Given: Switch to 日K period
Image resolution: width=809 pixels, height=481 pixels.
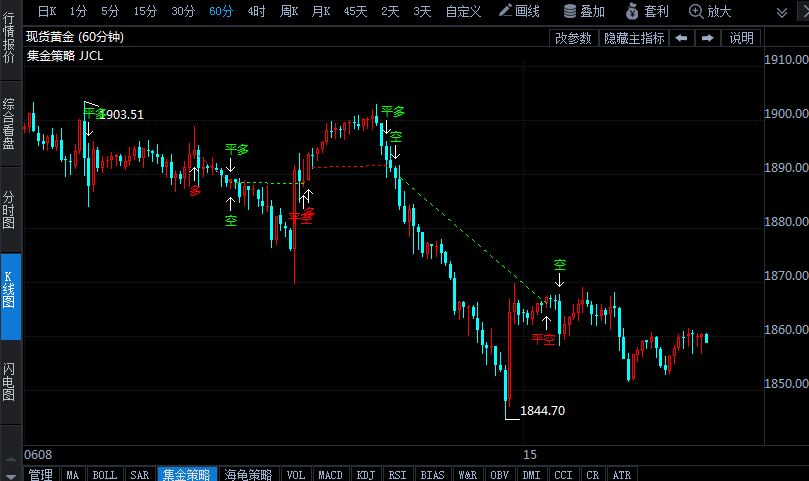Looking at the screenshot, I should point(47,11).
